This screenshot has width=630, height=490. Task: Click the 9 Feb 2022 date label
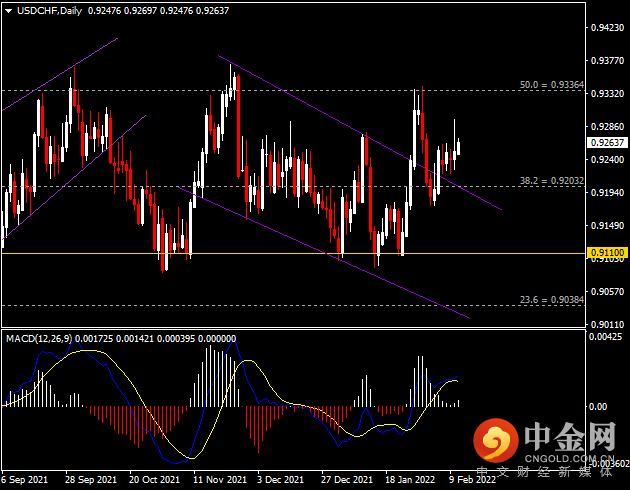pos(472,480)
